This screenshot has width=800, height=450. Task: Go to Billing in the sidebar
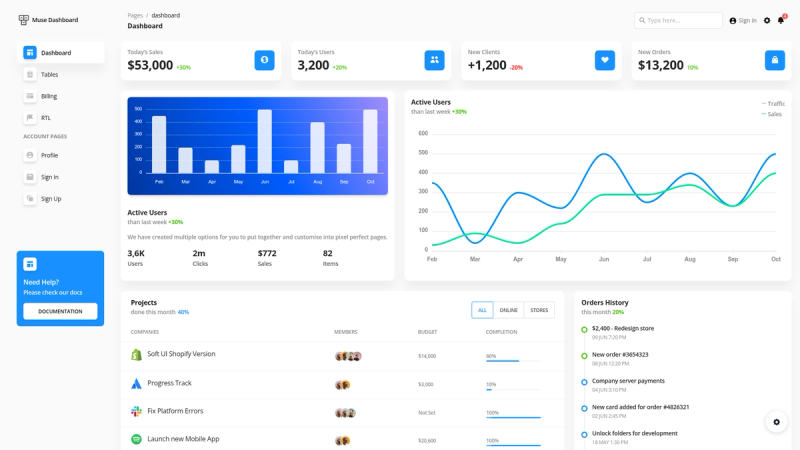point(60,96)
